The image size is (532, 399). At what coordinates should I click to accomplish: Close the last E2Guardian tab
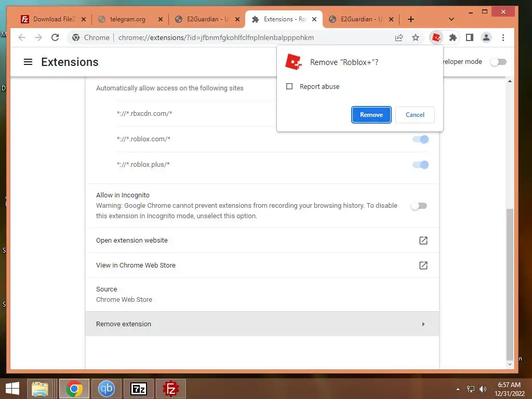pyautogui.click(x=391, y=19)
